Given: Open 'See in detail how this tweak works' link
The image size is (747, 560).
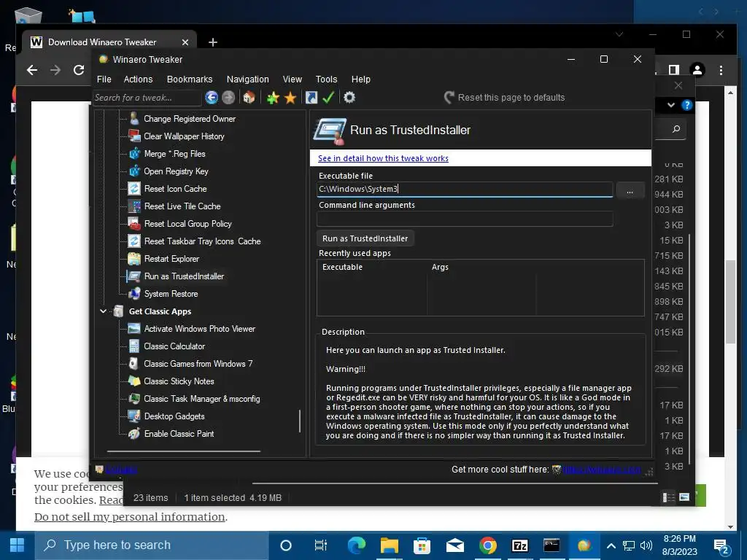Looking at the screenshot, I should tap(383, 158).
